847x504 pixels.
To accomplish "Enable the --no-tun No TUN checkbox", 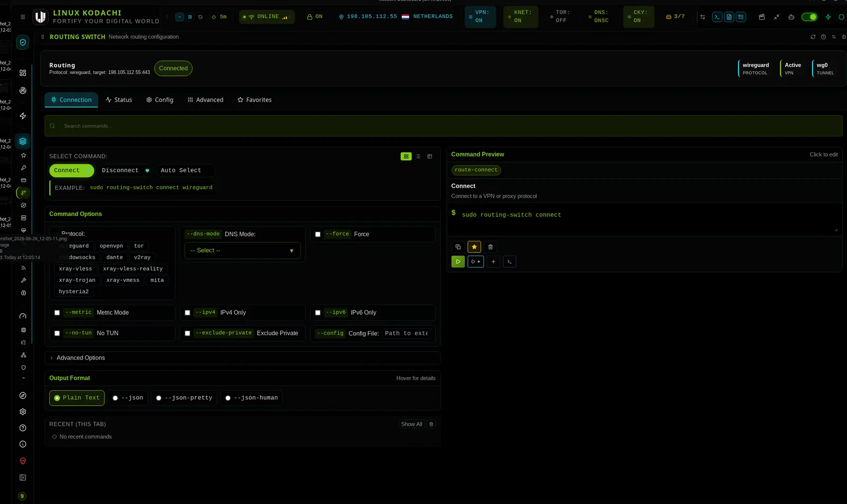I will click(57, 333).
